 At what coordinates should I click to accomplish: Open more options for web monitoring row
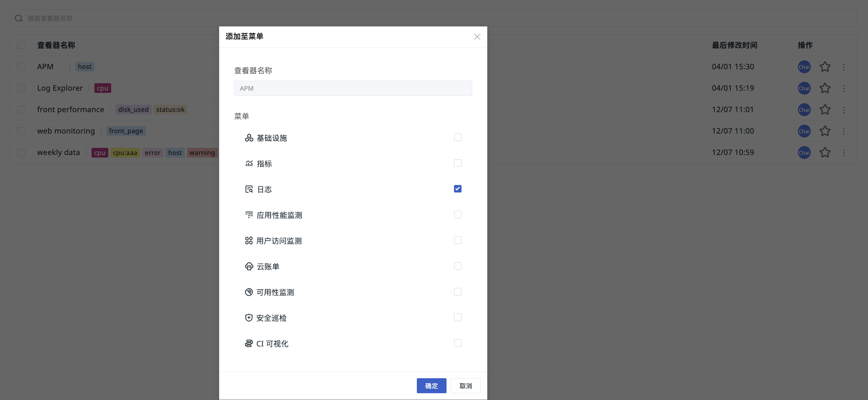[844, 131]
